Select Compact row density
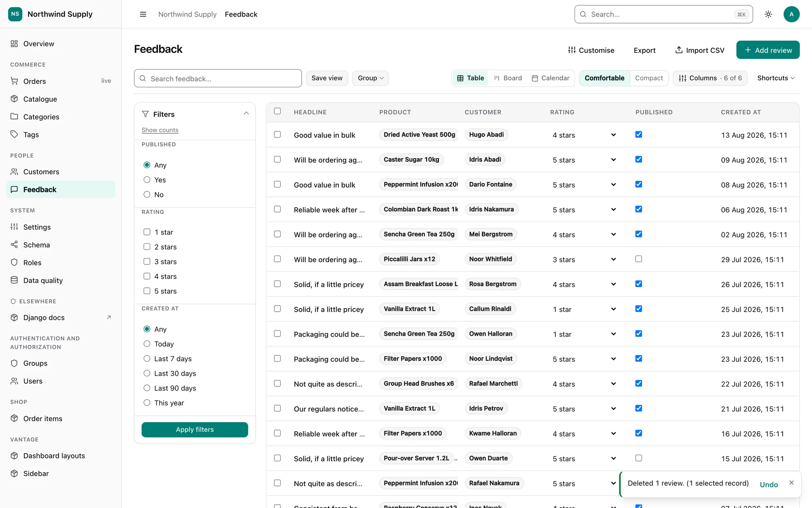812x508 pixels. (649, 78)
